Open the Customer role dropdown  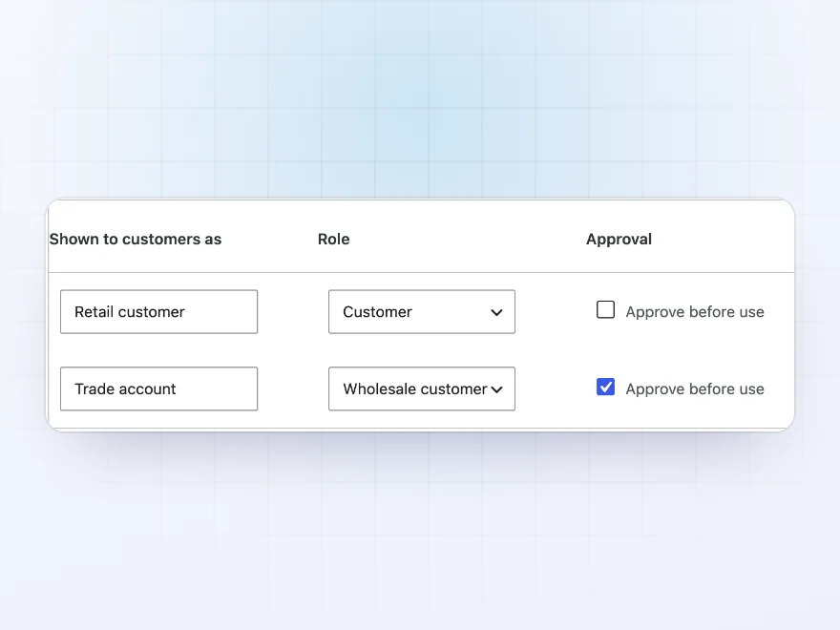coord(422,312)
